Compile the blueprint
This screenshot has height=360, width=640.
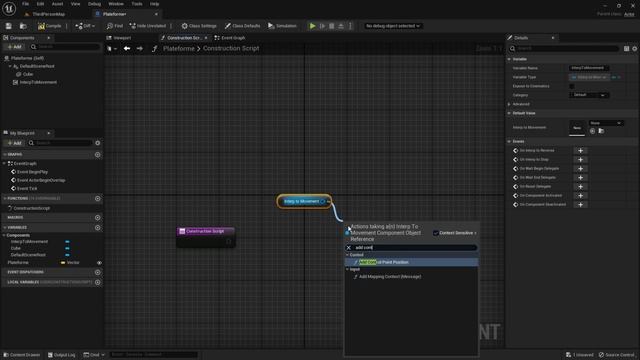[49, 26]
